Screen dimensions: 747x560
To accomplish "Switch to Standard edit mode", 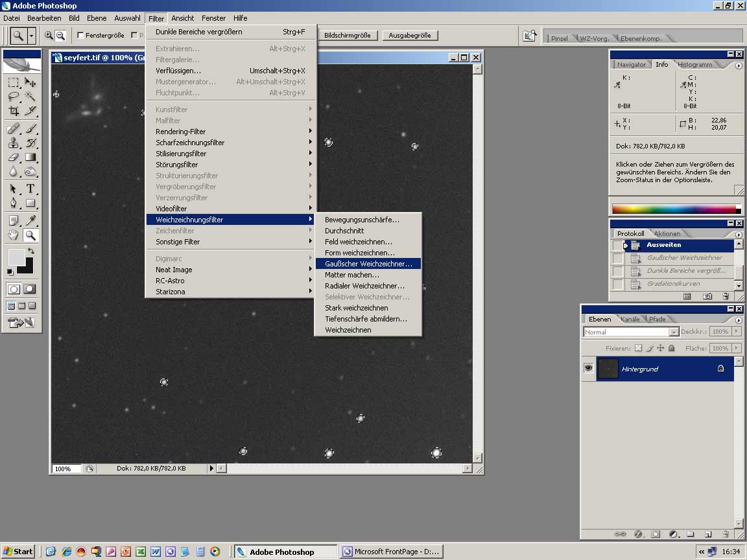I will pyautogui.click(x=14, y=289).
